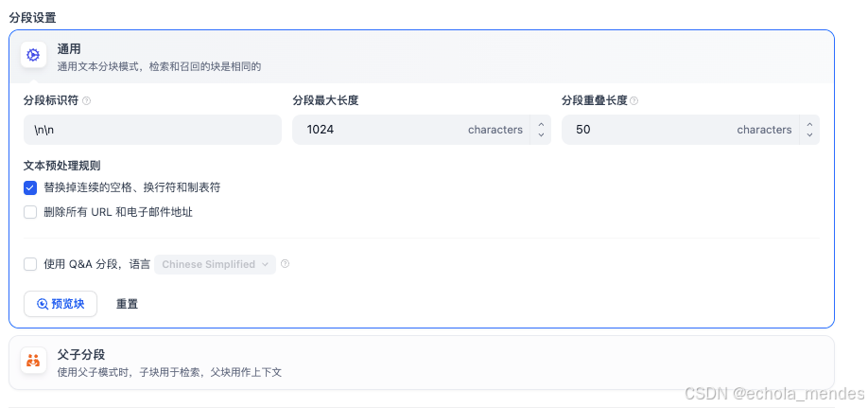This screenshot has height=408, width=868.
Task: Open help tooltip beside 分段标识符
Action: (x=86, y=101)
